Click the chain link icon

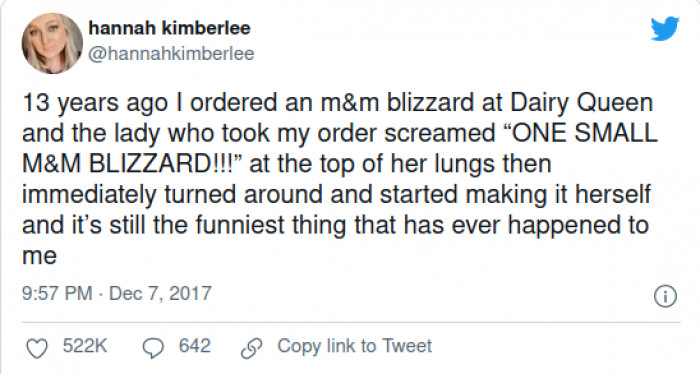pos(252,348)
